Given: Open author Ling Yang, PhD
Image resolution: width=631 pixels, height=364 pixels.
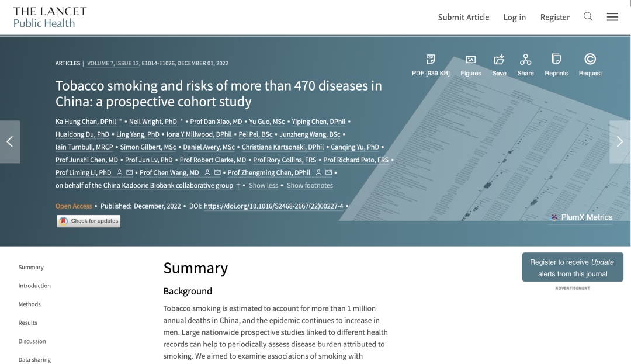Looking at the screenshot, I should [x=138, y=134].
